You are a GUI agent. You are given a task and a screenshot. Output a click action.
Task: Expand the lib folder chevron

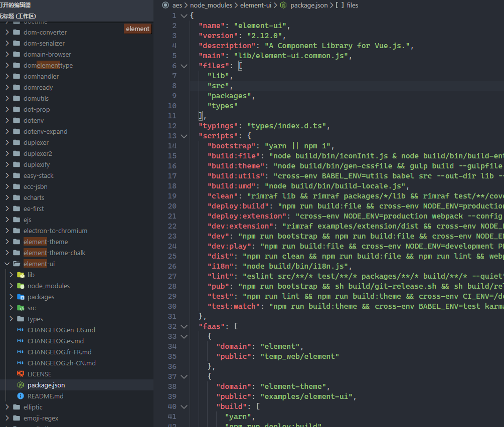(11, 275)
